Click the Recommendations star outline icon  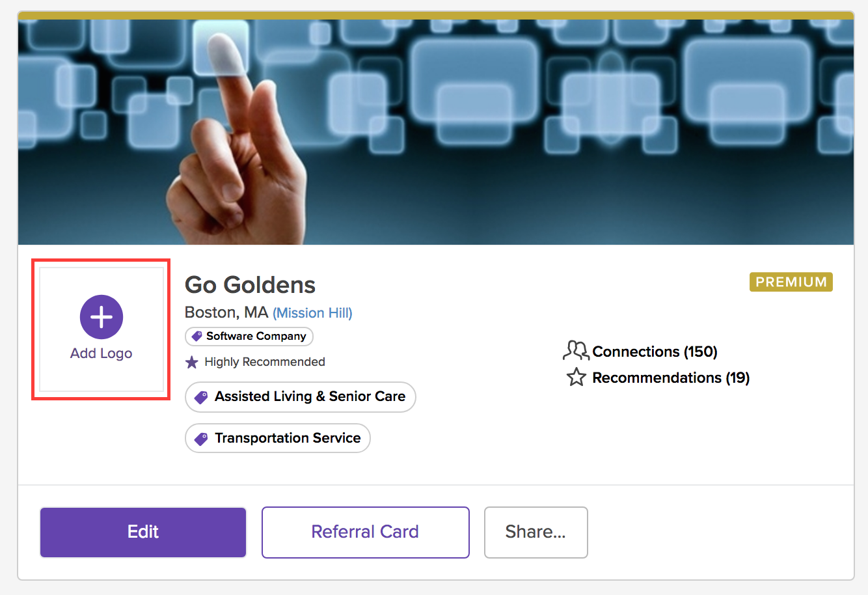tap(576, 377)
